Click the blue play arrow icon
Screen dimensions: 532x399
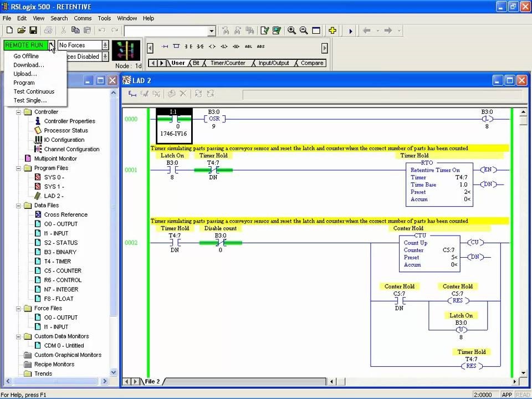tap(350, 31)
